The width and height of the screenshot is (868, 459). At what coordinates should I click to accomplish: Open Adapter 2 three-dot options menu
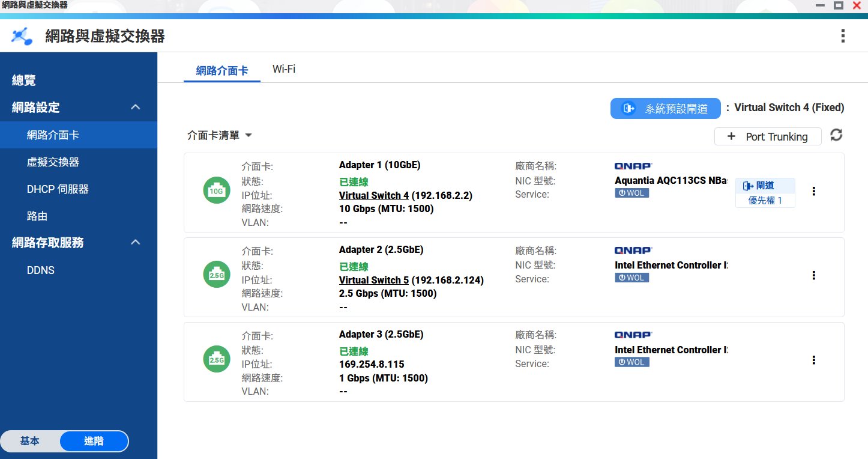point(813,275)
